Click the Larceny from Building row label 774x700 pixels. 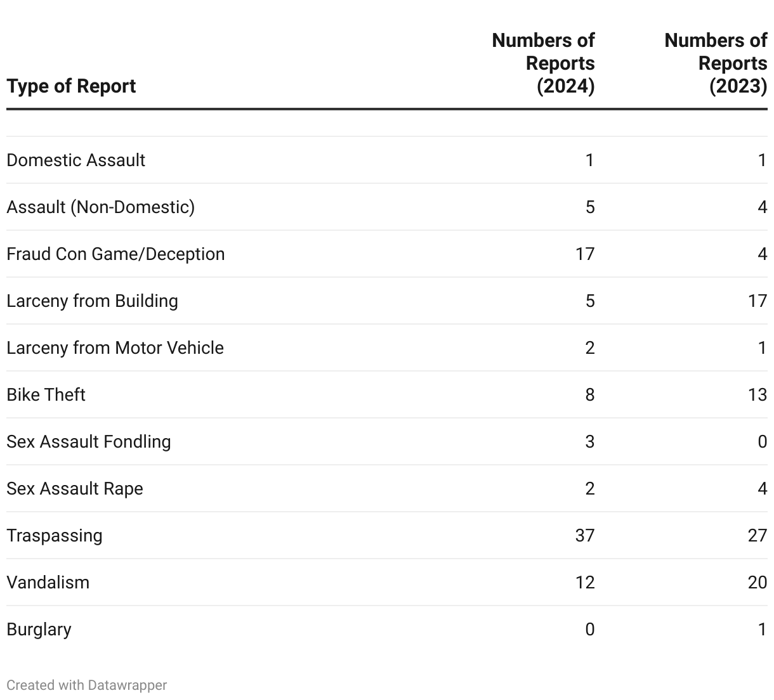pyautogui.click(x=93, y=301)
